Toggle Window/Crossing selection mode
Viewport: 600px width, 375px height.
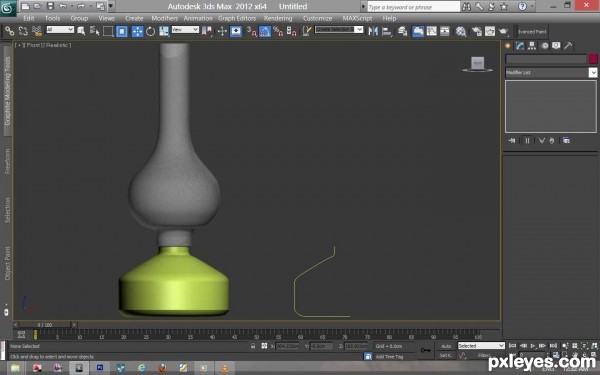coord(122,31)
